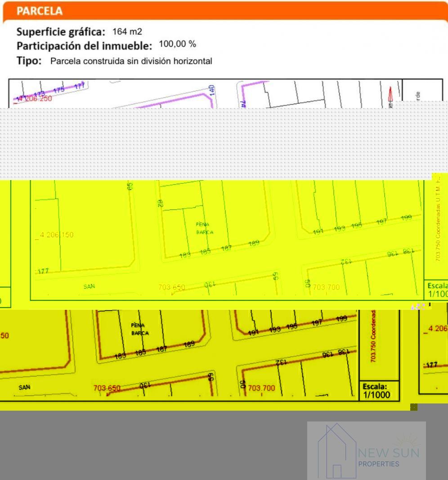Click the bold black Escala 1/1000 box
Screen dimensions: 448x480
tap(376, 391)
